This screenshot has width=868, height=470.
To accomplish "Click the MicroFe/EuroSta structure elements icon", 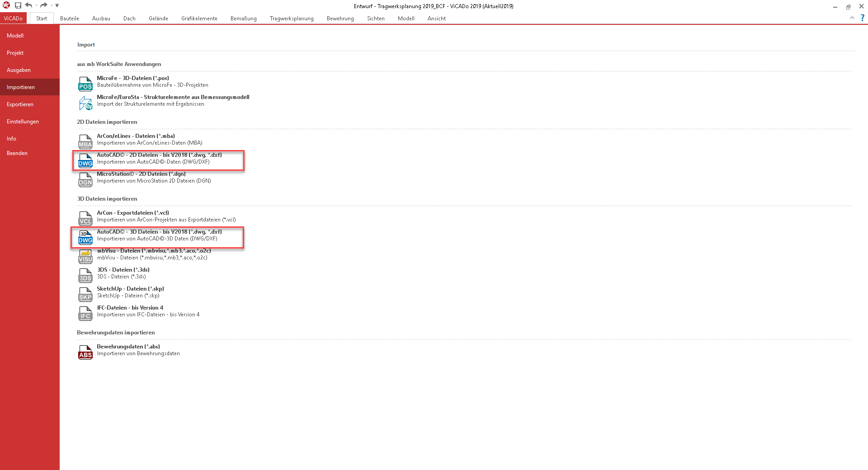I will click(85, 103).
